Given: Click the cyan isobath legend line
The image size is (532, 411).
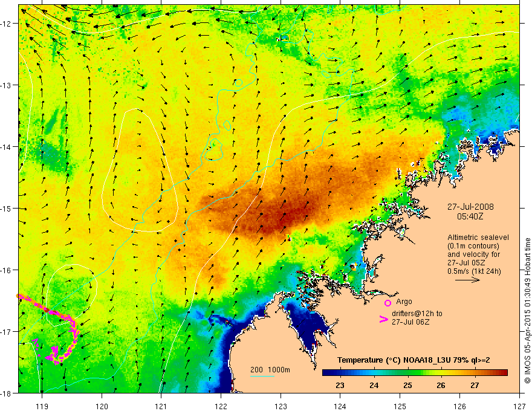Looking at the screenshot, I should click(262, 376).
